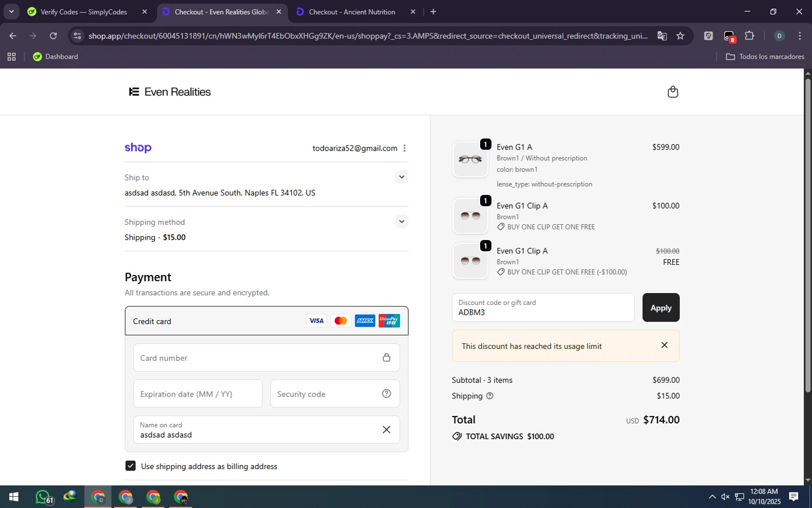Image resolution: width=812 pixels, height=508 pixels.
Task: Open the security code help icon
Action: [x=387, y=394]
